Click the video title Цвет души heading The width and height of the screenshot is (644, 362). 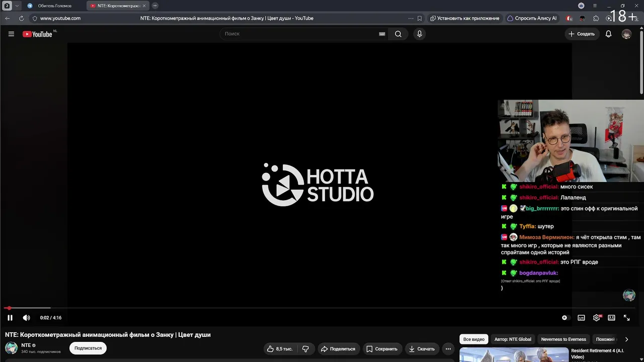[x=108, y=335]
